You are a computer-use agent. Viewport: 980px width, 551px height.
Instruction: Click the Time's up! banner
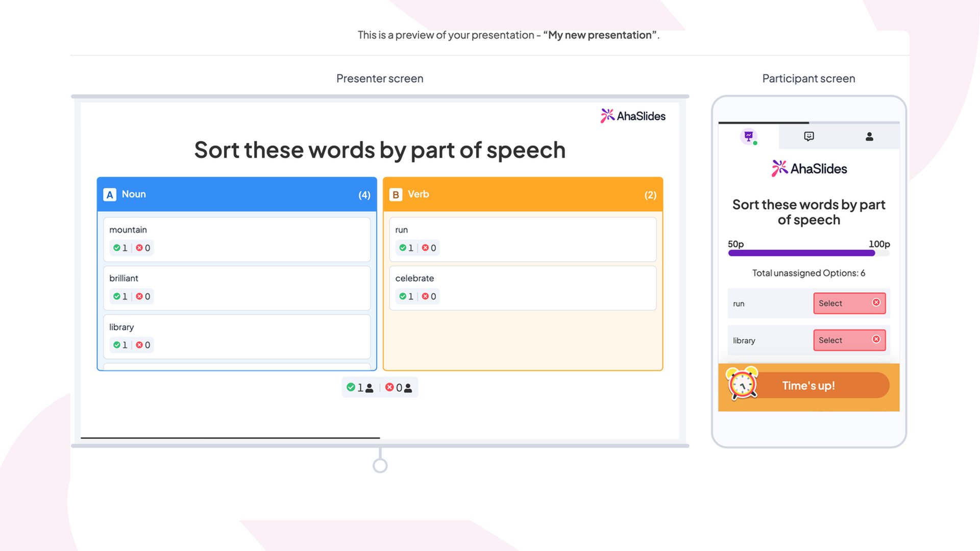pos(808,386)
